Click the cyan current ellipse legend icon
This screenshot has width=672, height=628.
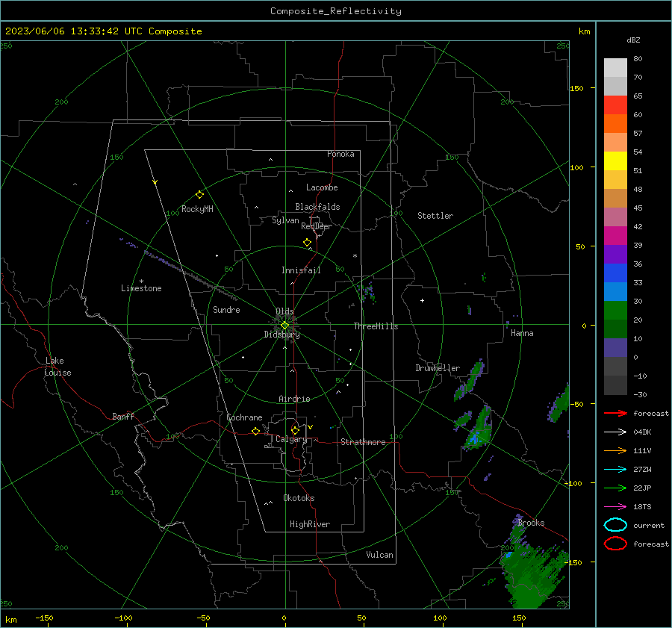(x=615, y=525)
